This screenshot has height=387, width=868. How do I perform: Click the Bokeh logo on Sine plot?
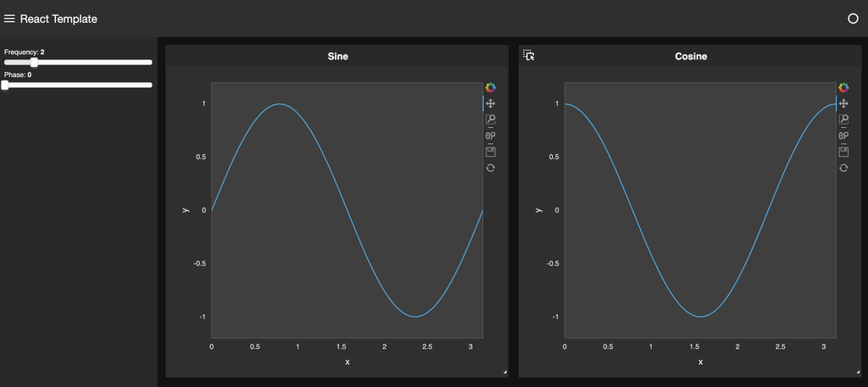pyautogui.click(x=490, y=87)
